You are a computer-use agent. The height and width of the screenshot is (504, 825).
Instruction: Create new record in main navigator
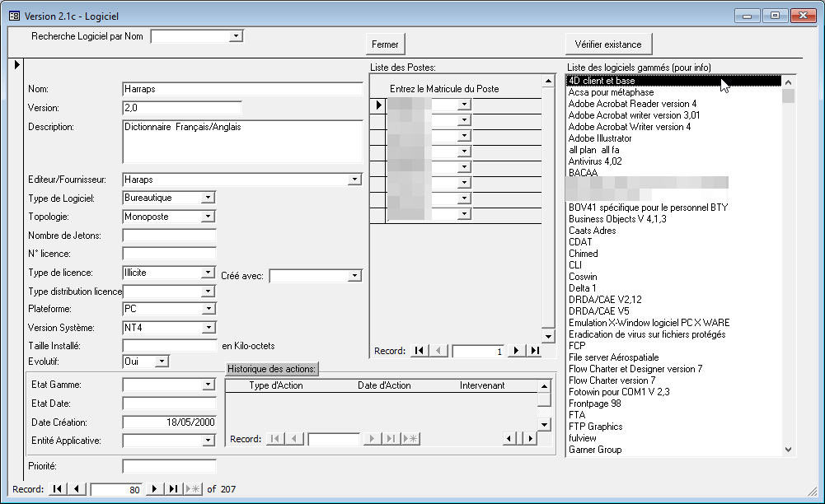[193, 488]
